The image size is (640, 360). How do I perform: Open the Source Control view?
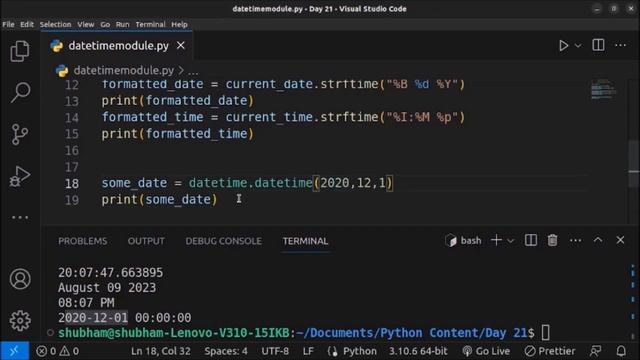(x=20, y=134)
